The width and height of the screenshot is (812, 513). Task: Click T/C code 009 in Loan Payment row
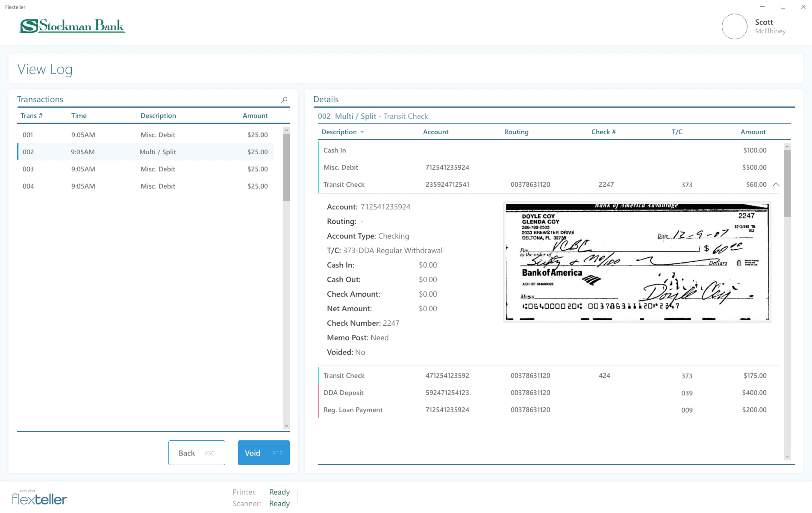pyautogui.click(x=687, y=411)
